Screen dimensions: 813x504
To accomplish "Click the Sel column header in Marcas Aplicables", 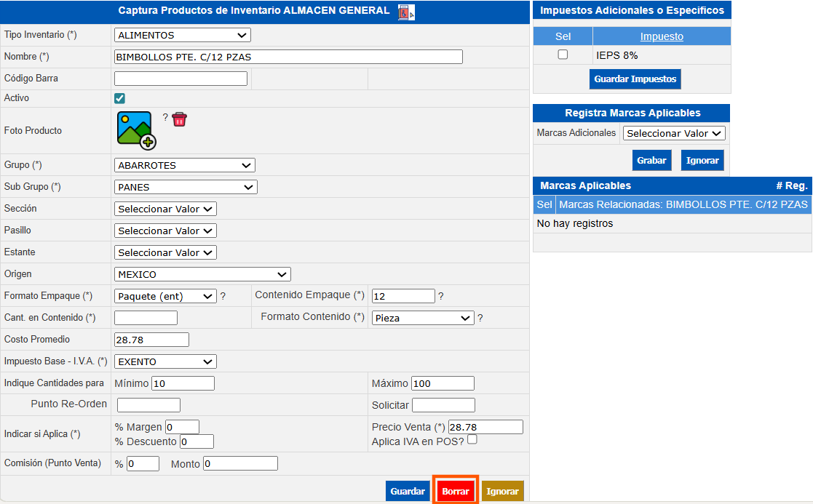I will coord(544,204).
